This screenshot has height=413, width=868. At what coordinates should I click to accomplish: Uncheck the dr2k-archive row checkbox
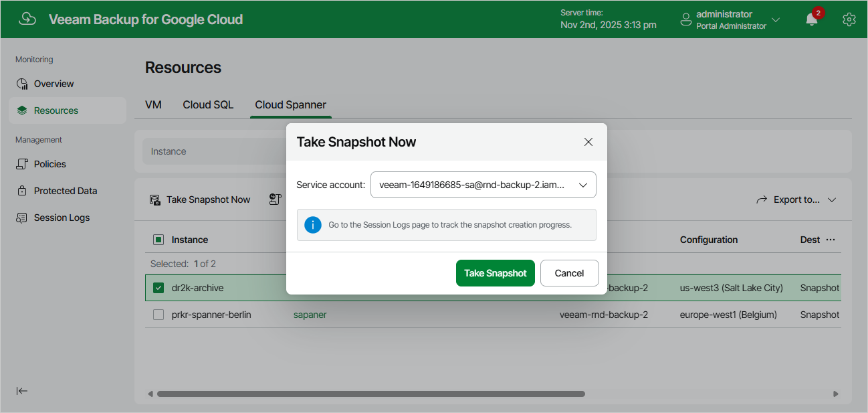point(158,288)
